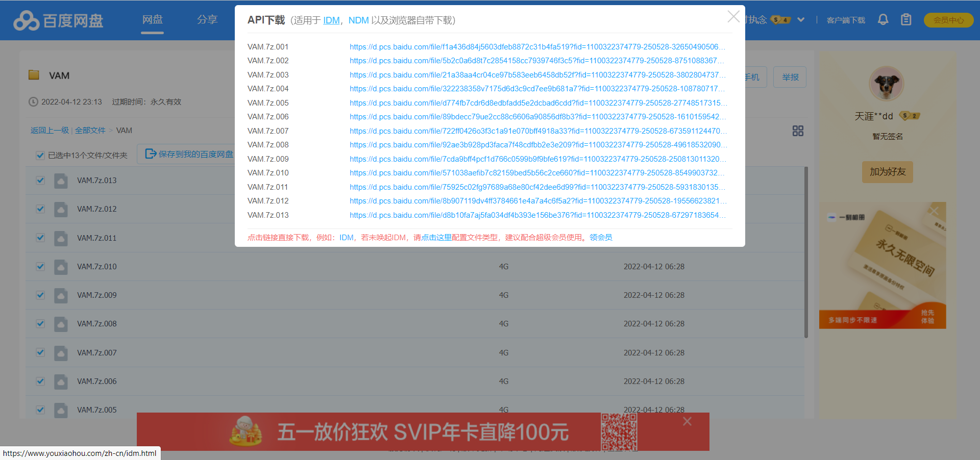The image size is (980, 460).
Task: Uncheck the VAM.7z.011 checkbox
Action: click(x=41, y=238)
